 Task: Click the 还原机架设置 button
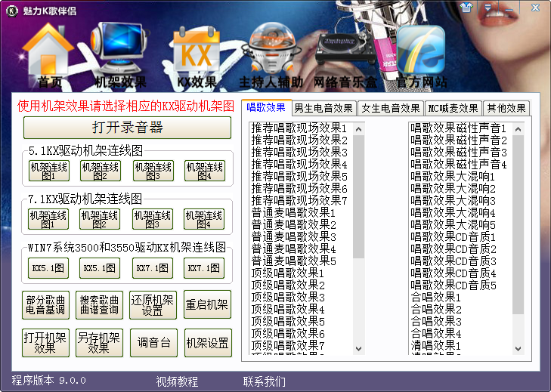[x=153, y=305]
